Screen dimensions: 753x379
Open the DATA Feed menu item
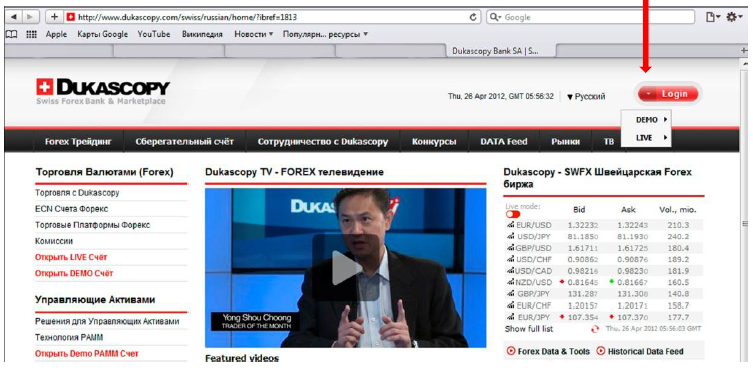(504, 142)
